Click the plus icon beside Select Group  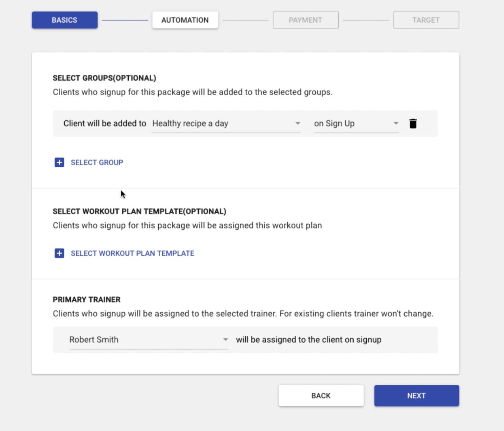tap(59, 162)
